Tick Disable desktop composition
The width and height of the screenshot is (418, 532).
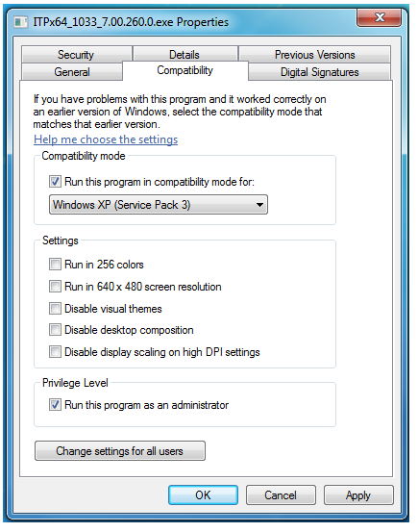pyautogui.click(x=55, y=329)
